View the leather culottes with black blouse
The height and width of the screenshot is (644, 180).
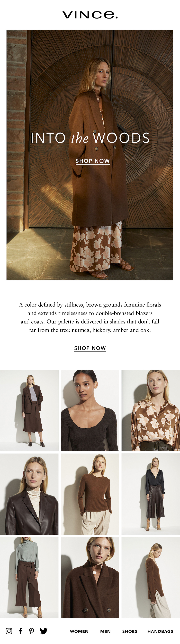point(151,494)
